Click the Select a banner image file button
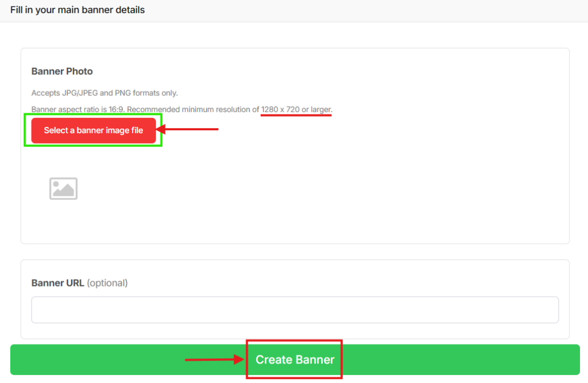The height and width of the screenshot is (383, 588). (94, 130)
